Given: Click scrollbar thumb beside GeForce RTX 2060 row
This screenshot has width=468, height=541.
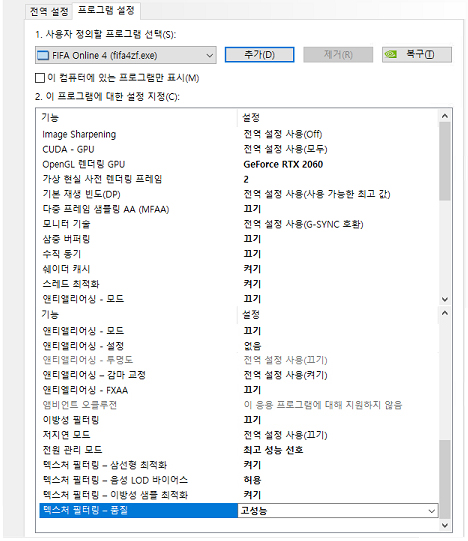Looking at the screenshot, I should click(x=445, y=161).
